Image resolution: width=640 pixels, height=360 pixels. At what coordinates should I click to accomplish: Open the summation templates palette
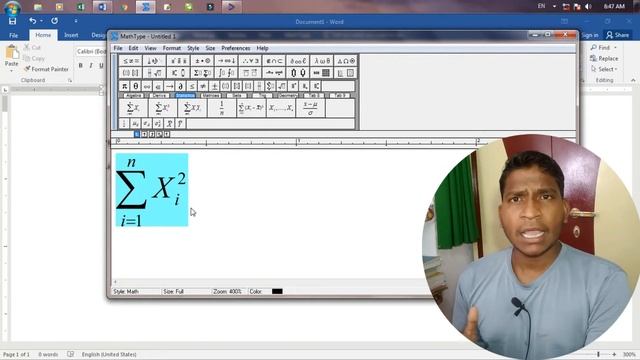click(x=202, y=73)
